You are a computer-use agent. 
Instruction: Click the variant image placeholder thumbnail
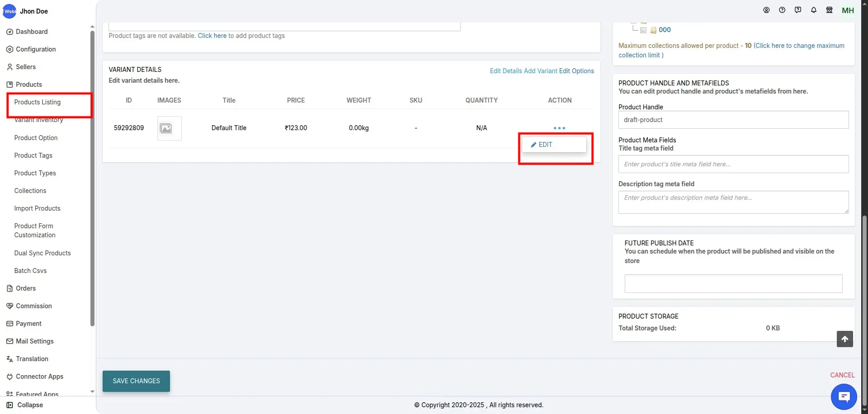pyautogui.click(x=169, y=128)
